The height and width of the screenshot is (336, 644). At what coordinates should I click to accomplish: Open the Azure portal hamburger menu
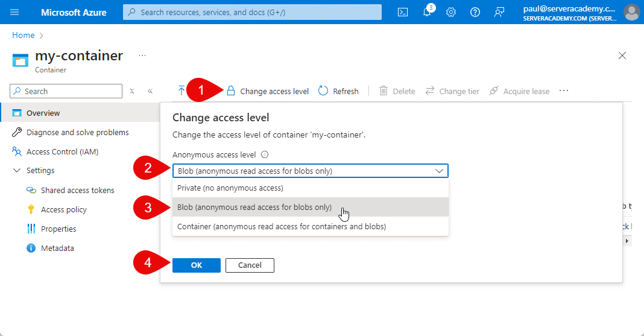(x=15, y=12)
